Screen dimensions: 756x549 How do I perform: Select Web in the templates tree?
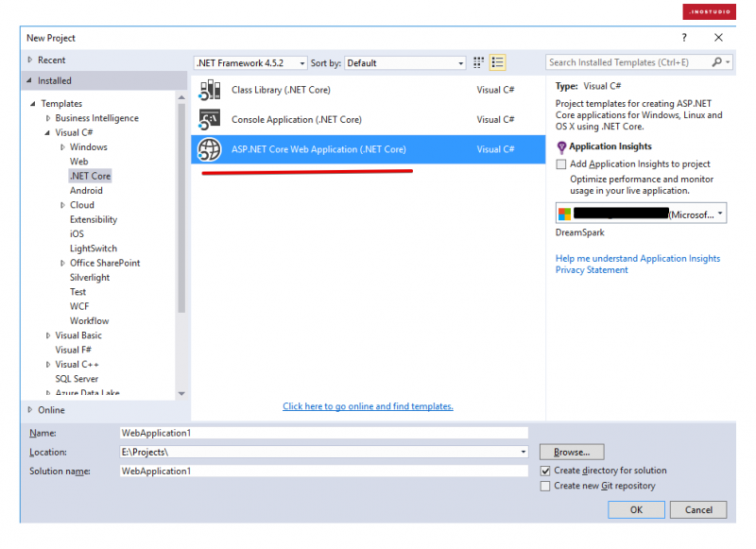pyautogui.click(x=79, y=162)
